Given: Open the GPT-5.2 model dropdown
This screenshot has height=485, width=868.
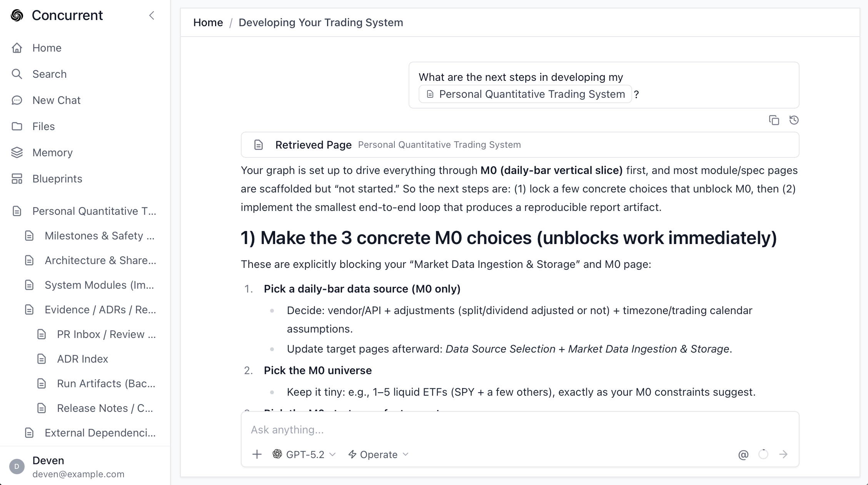Looking at the screenshot, I should (x=304, y=455).
